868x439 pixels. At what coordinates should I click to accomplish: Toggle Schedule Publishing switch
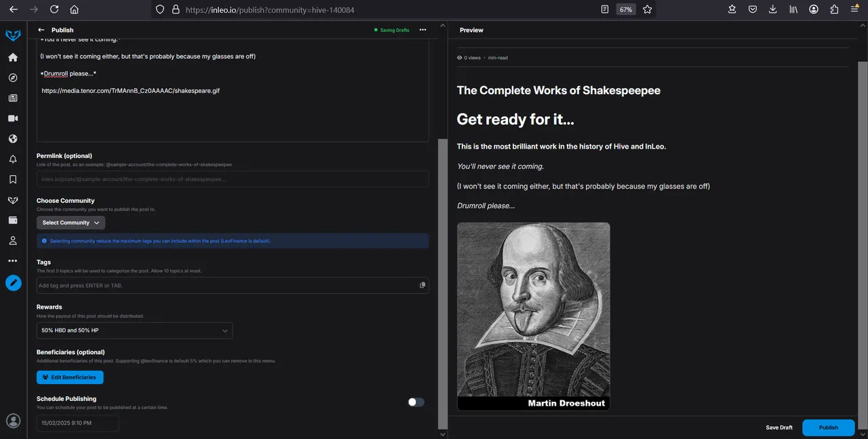click(416, 402)
